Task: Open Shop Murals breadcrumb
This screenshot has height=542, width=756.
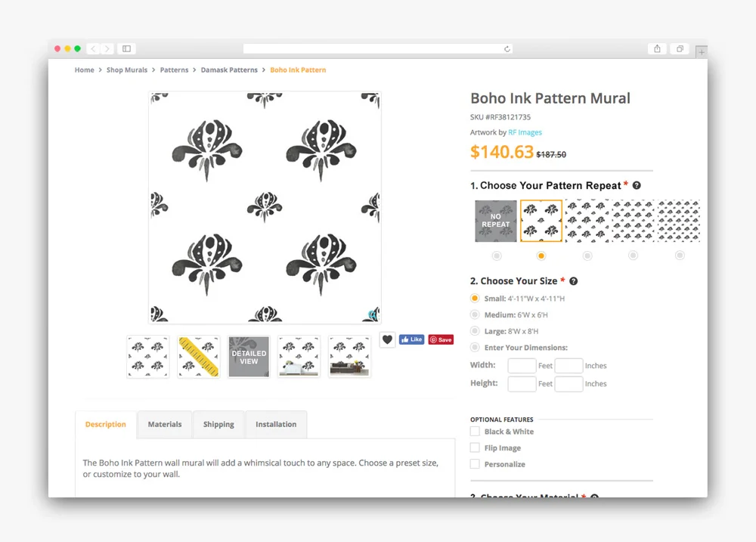Action: point(127,70)
